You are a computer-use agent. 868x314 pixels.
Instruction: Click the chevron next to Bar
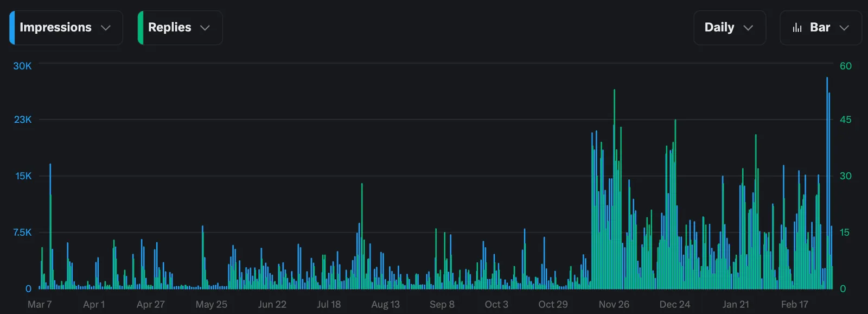click(844, 28)
